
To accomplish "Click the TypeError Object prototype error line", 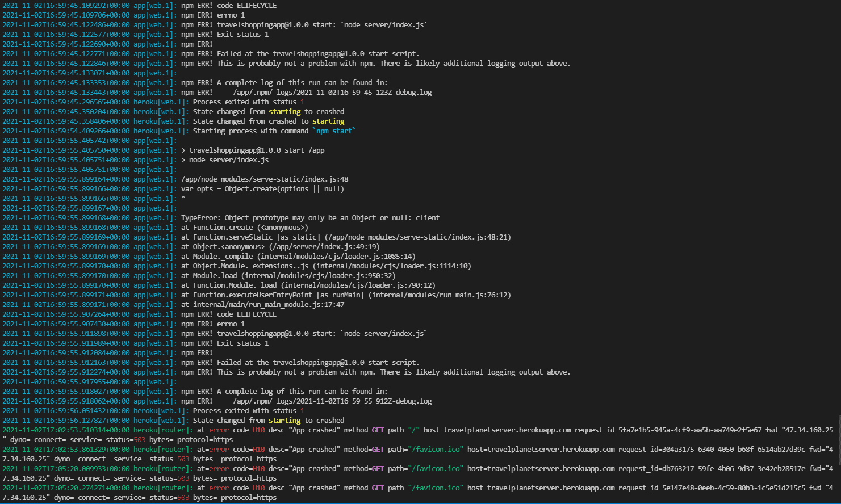I will click(221, 218).
